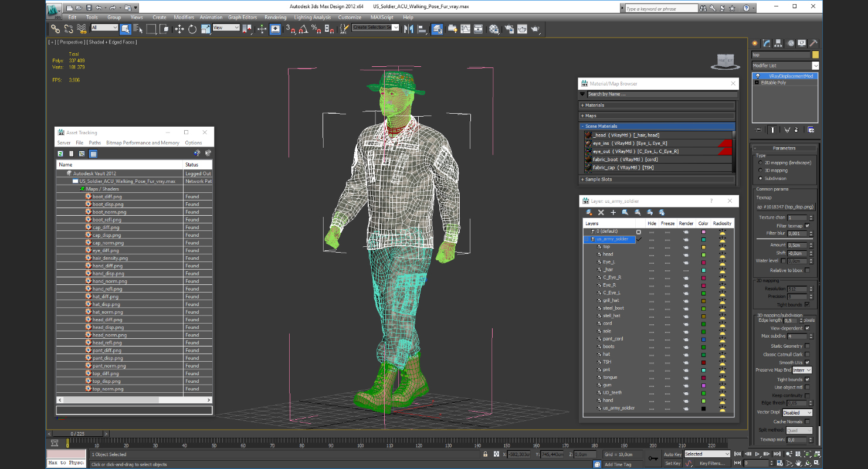Enable the Static Geometry checkbox
The height and width of the screenshot is (469, 868).
tap(808, 346)
